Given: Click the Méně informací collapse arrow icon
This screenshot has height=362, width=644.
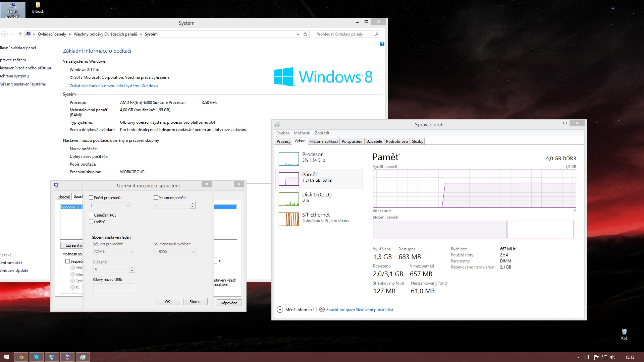Looking at the screenshot, I should pyautogui.click(x=280, y=310).
